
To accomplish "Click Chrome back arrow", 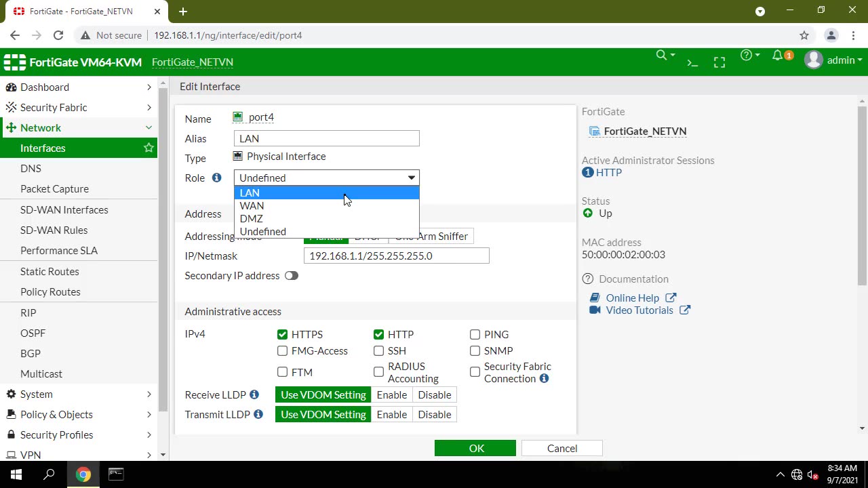I will point(15,35).
